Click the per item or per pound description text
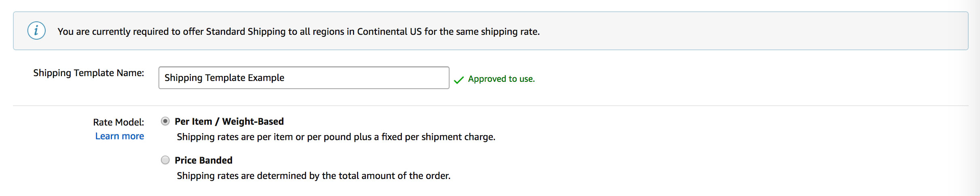The image size is (980, 196). tap(336, 137)
